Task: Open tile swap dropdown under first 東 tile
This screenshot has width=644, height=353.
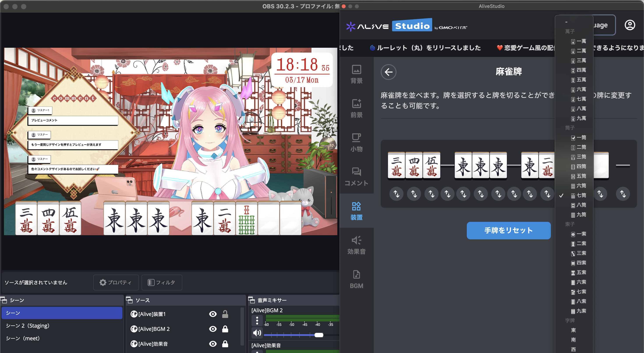Action: click(x=463, y=194)
